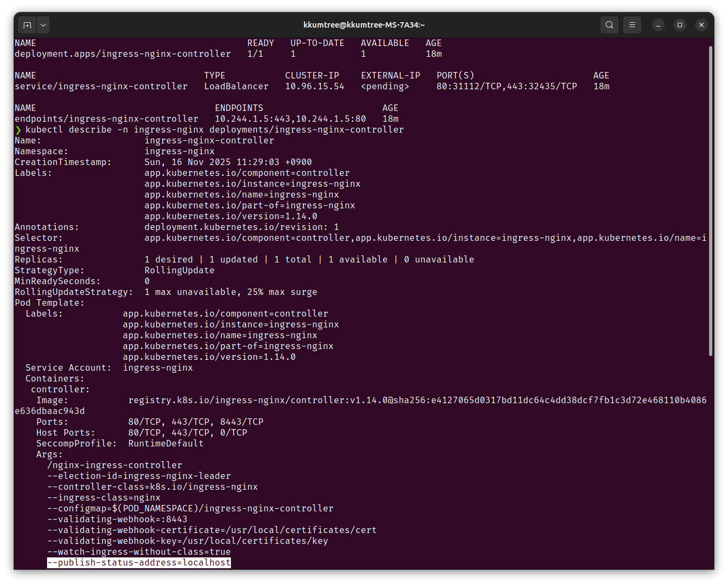Click the deployment.apps/ingress-nginx-controller text
The image size is (728, 585).
click(123, 54)
